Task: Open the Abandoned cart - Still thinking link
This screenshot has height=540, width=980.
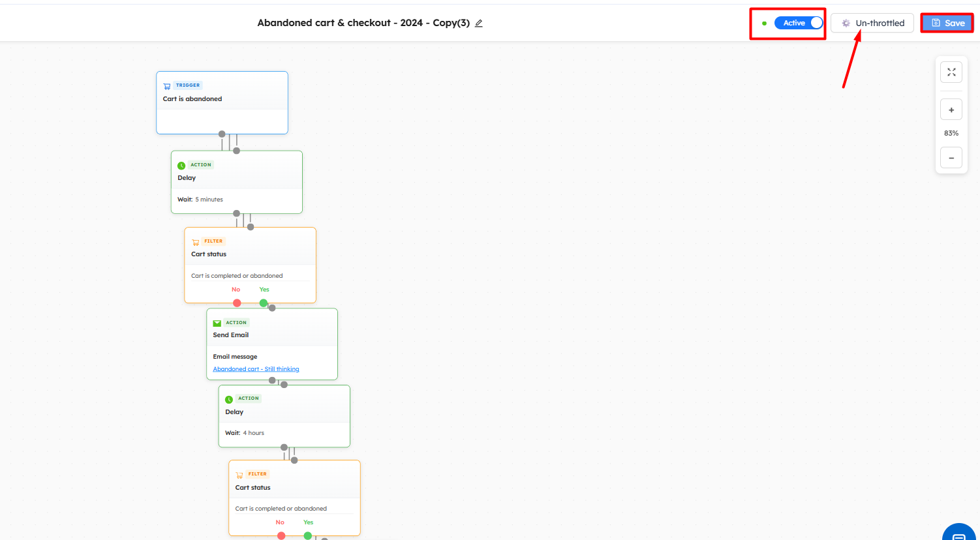Action: [x=256, y=369]
